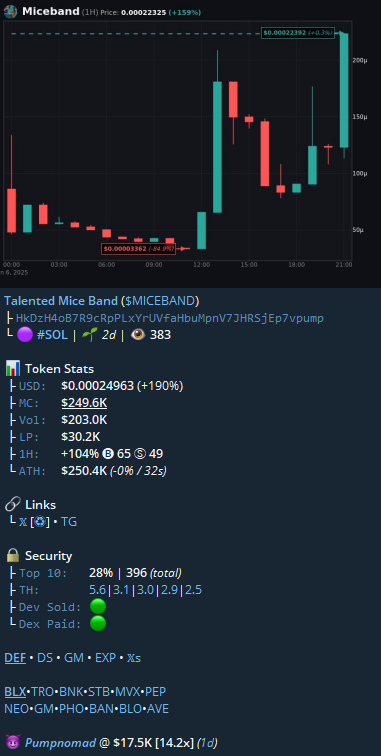Click the purple devil emoji icon

(x=13, y=742)
